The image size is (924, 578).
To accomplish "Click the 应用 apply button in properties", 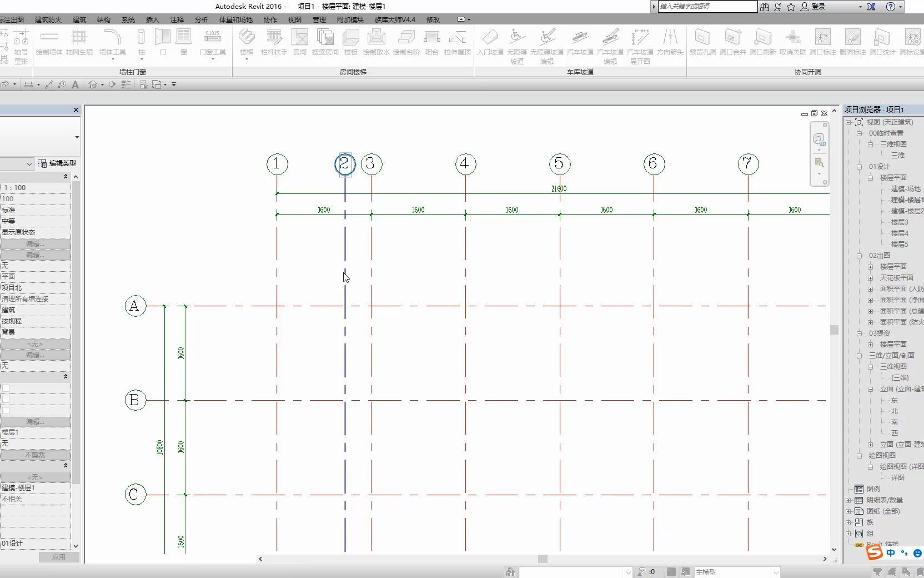I will pos(59,557).
